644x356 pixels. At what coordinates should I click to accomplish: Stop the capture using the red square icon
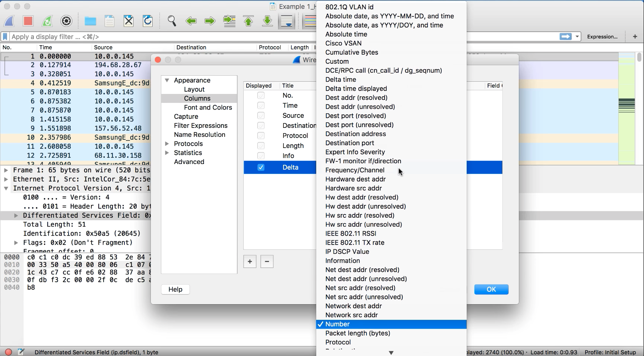28,21
